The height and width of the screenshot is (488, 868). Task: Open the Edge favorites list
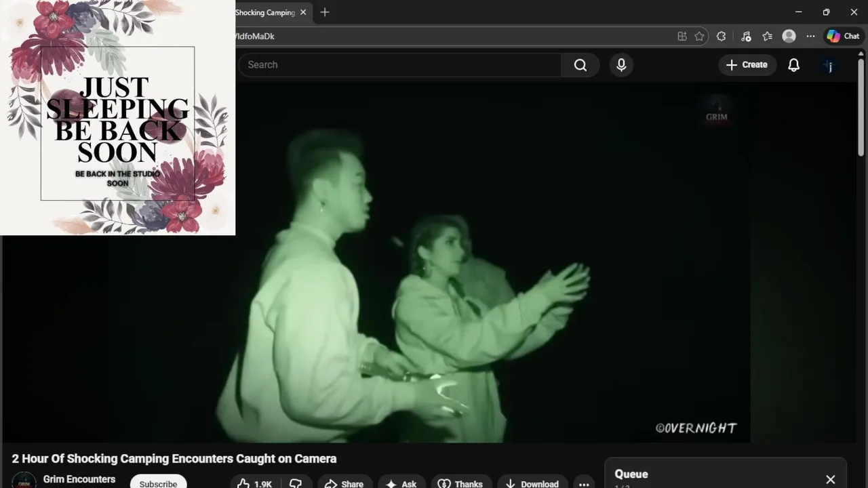point(767,36)
